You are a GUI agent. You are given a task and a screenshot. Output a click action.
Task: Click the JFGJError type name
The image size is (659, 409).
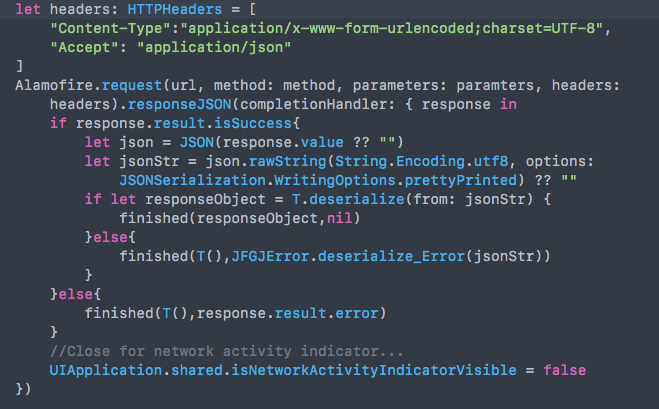tap(270, 256)
